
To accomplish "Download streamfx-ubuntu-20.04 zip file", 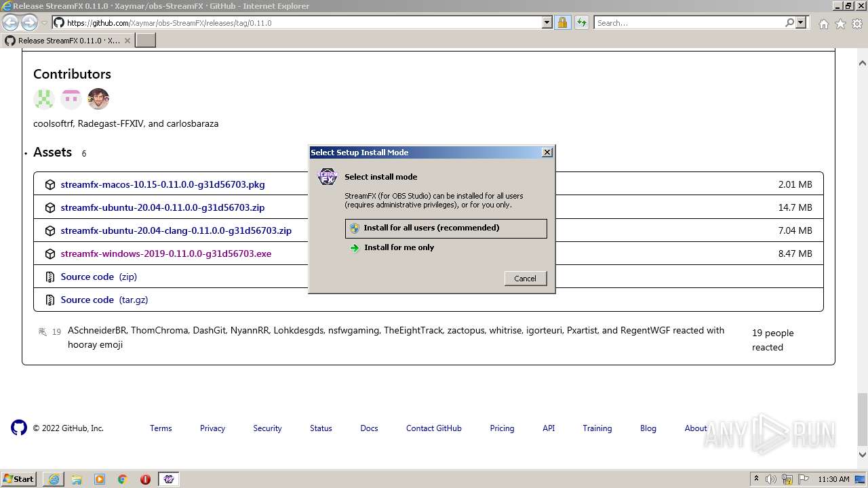I will [163, 207].
